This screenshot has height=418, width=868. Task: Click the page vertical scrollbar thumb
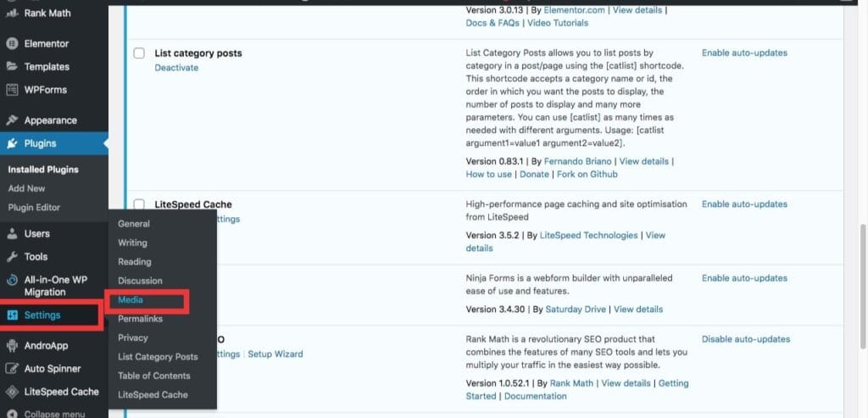pyautogui.click(x=862, y=287)
